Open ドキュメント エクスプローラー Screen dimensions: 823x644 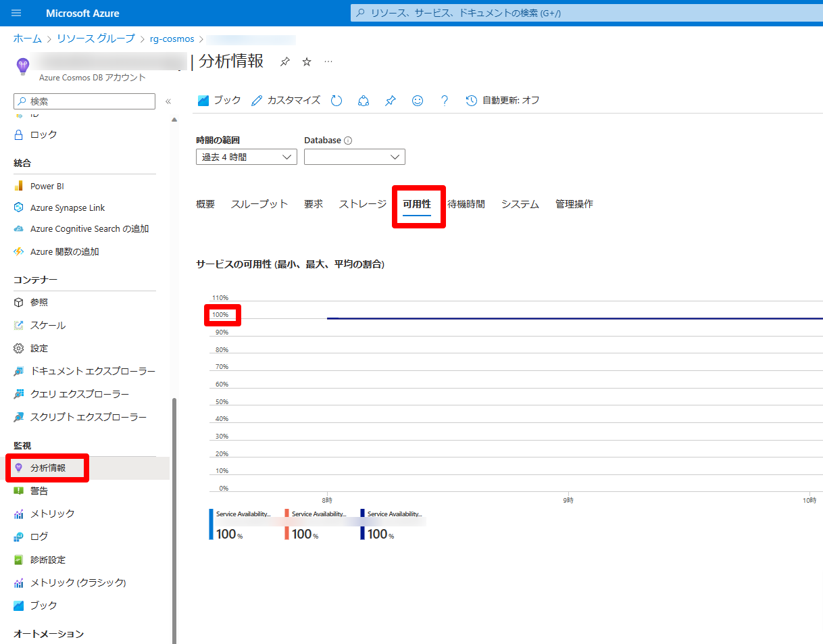tap(84, 371)
